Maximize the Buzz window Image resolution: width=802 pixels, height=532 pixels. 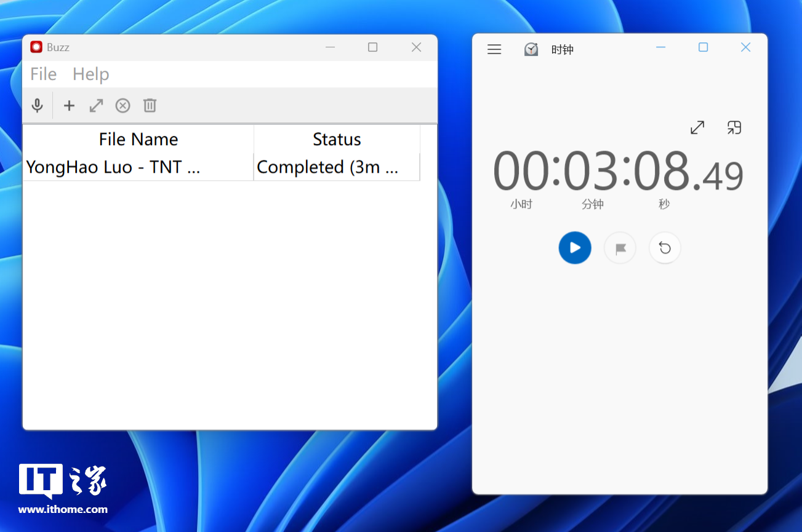pyautogui.click(x=372, y=47)
